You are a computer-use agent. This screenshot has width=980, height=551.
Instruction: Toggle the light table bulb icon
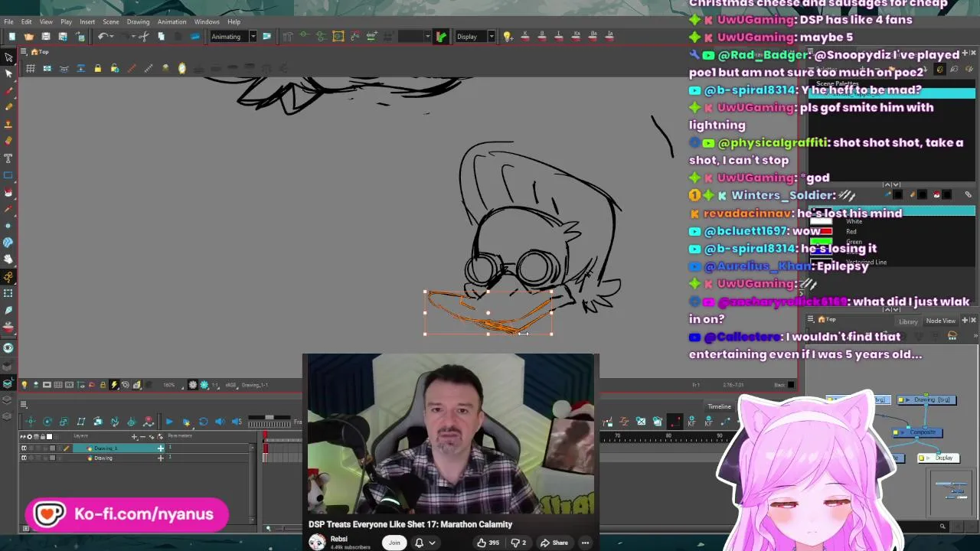point(24,384)
